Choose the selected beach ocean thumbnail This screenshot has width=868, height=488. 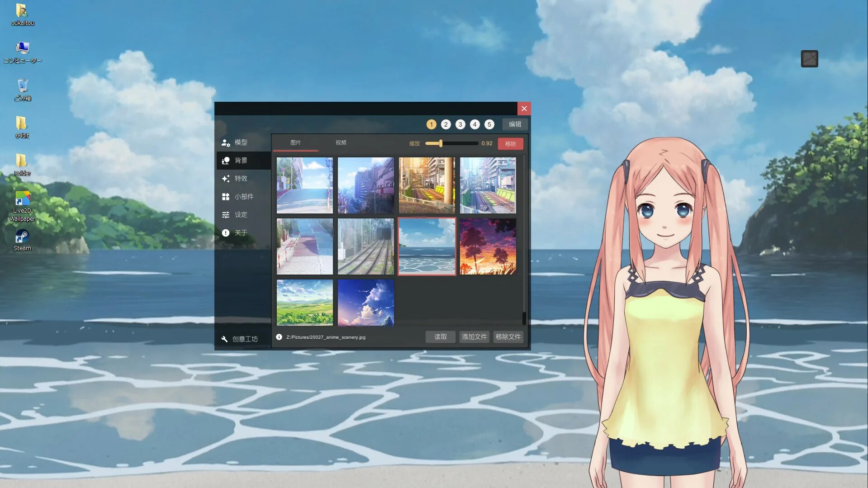pos(427,246)
